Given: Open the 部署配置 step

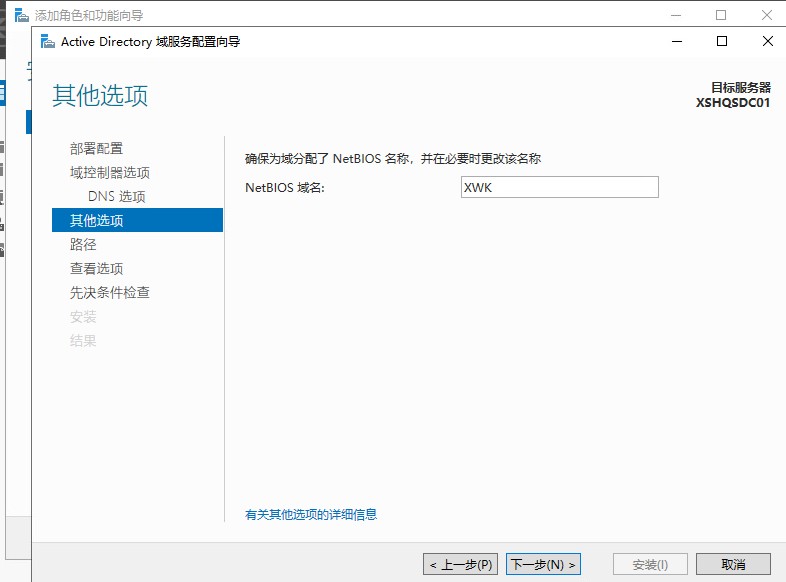Looking at the screenshot, I should tap(96, 148).
